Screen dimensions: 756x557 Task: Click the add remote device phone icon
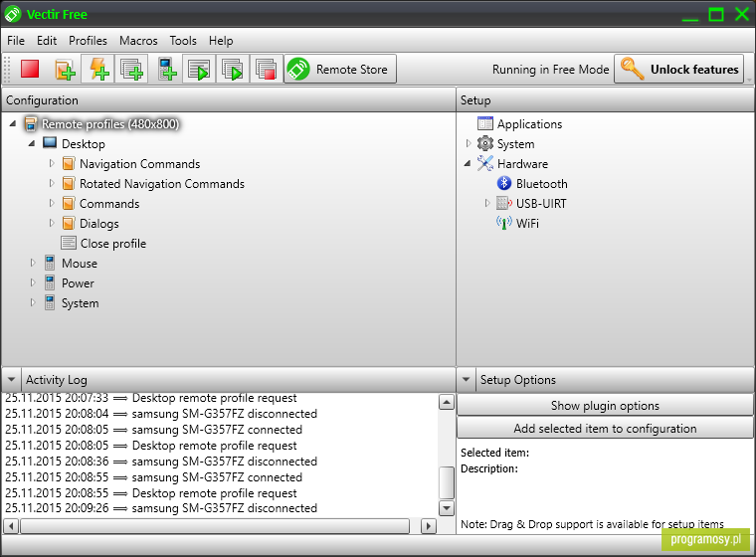pyautogui.click(x=166, y=70)
